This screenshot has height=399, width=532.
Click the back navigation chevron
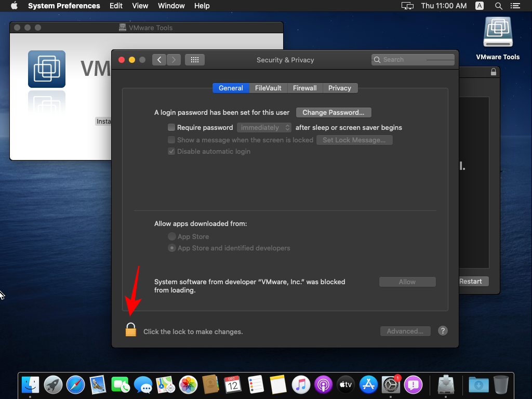(x=159, y=59)
